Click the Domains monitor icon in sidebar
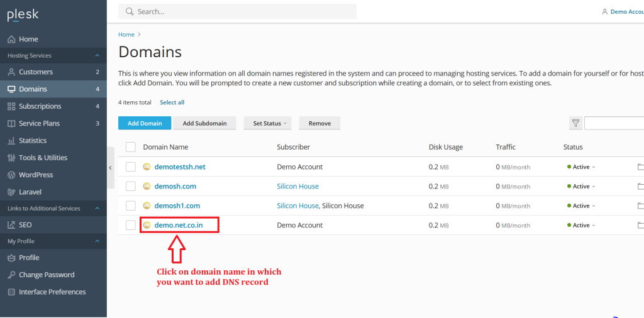Viewport: 644px width, 318px height. coord(11,89)
